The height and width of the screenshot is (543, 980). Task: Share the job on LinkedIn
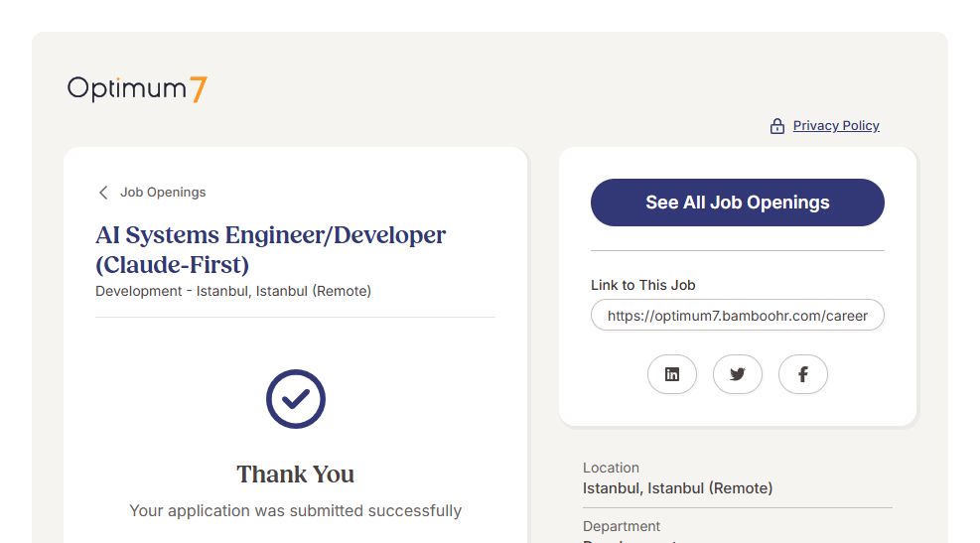coord(672,374)
